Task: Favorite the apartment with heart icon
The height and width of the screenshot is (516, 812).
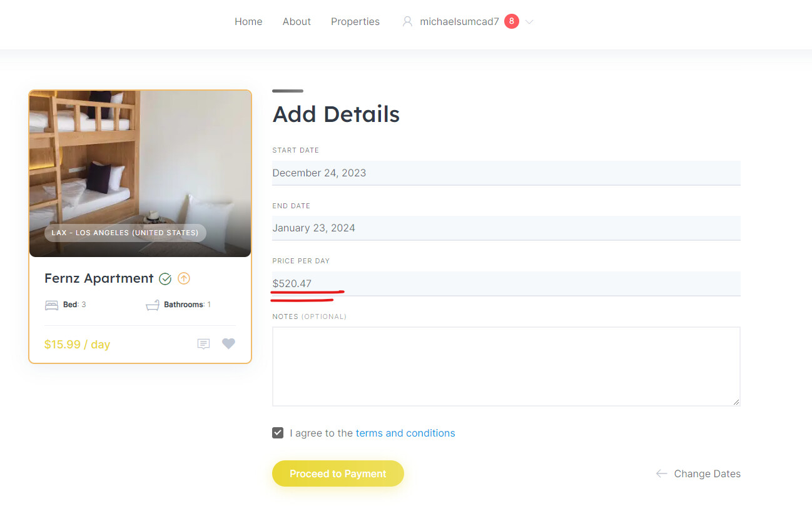Action: pos(228,343)
